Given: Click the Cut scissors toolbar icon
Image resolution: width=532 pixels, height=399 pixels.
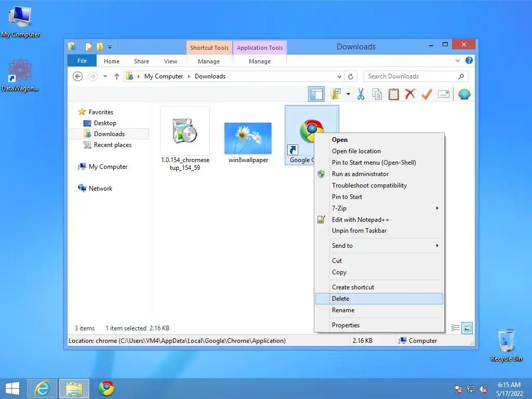Looking at the screenshot, I should [361, 94].
